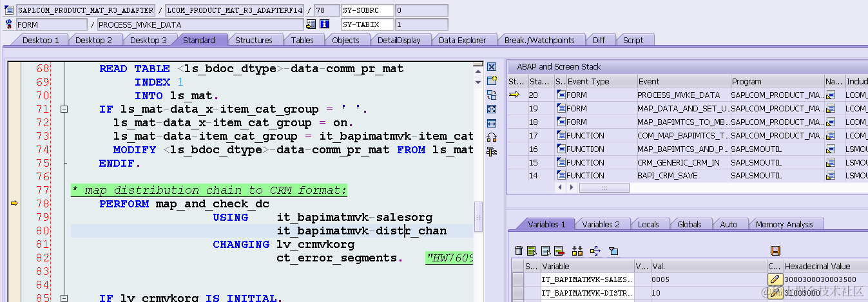Select the row header for IT_BAPIMATMVK-DISTR variable

[517, 293]
